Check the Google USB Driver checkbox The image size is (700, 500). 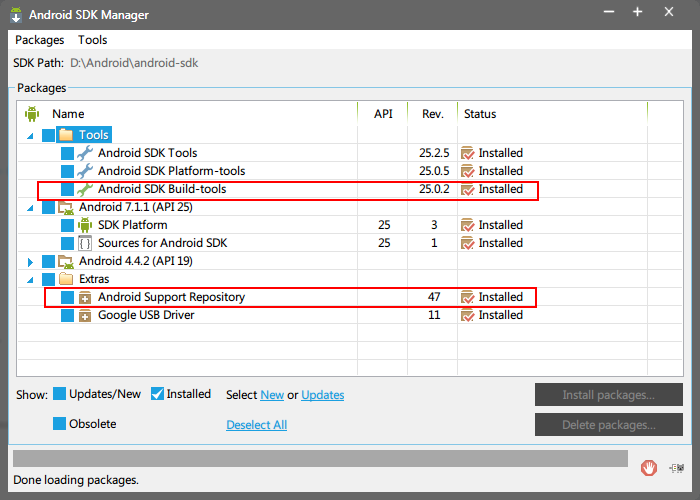(x=67, y=315)
